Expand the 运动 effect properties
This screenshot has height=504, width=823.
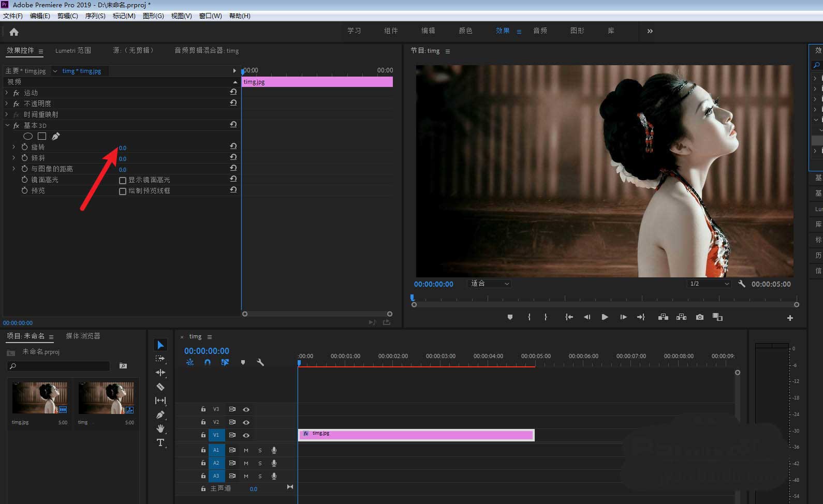pos(7,93)
